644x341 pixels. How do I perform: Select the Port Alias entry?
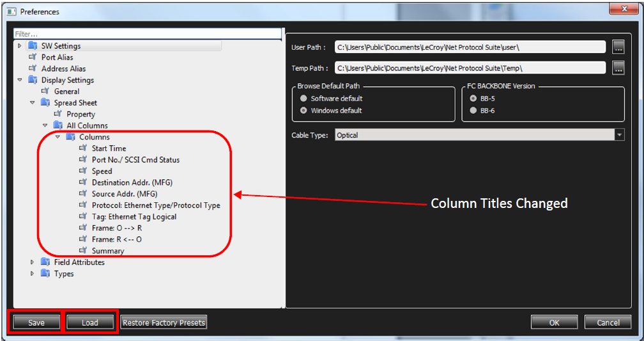(x=57, y=57)
